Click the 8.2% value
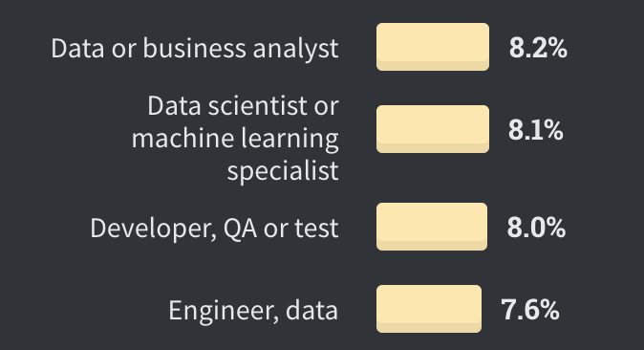 click(538, 48)
